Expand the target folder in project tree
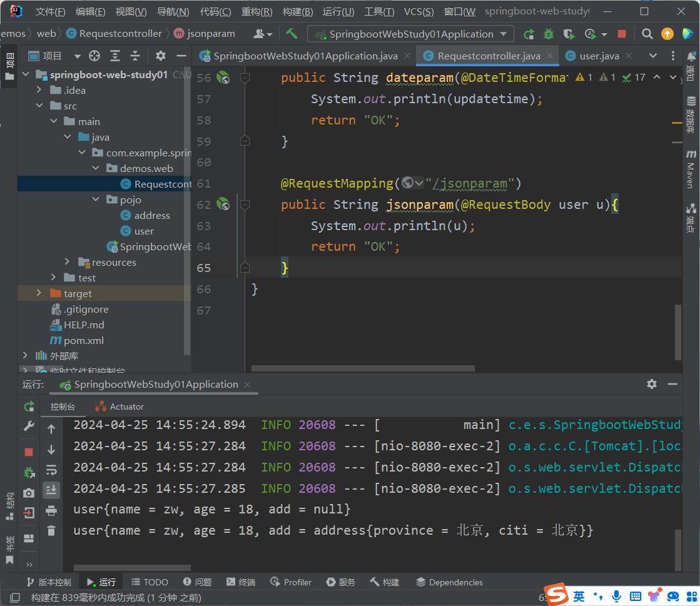The image size is (700, 606). click(x=39, y=293)
